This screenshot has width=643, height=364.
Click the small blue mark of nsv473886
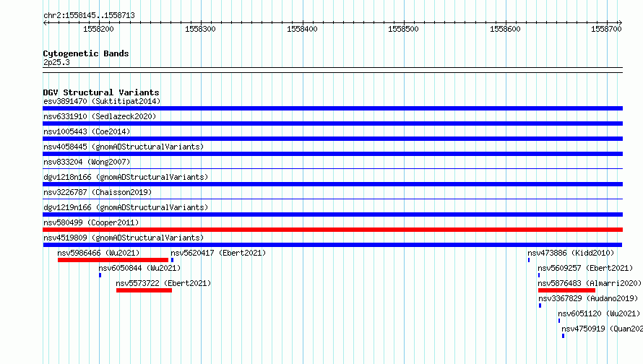pos(529,260)
